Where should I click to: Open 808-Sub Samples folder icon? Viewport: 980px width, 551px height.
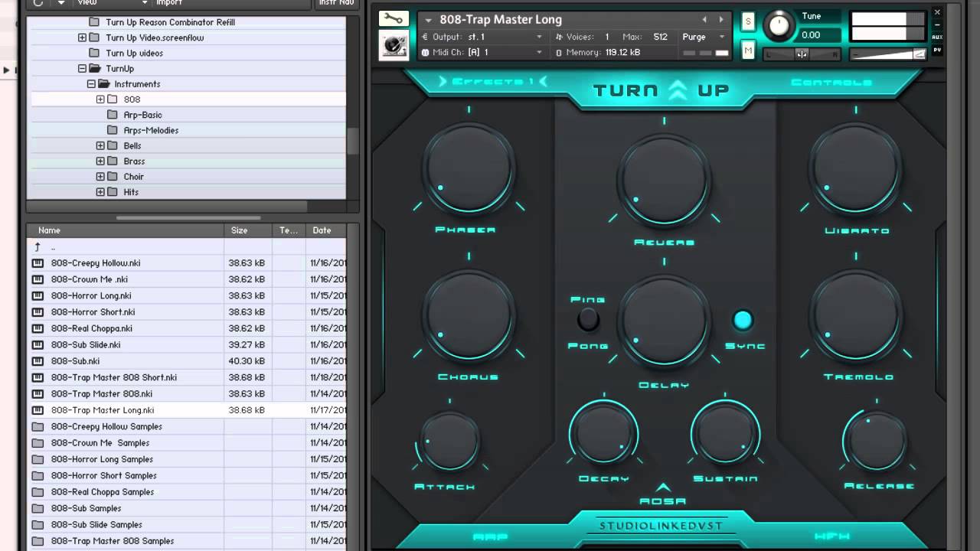38,508
